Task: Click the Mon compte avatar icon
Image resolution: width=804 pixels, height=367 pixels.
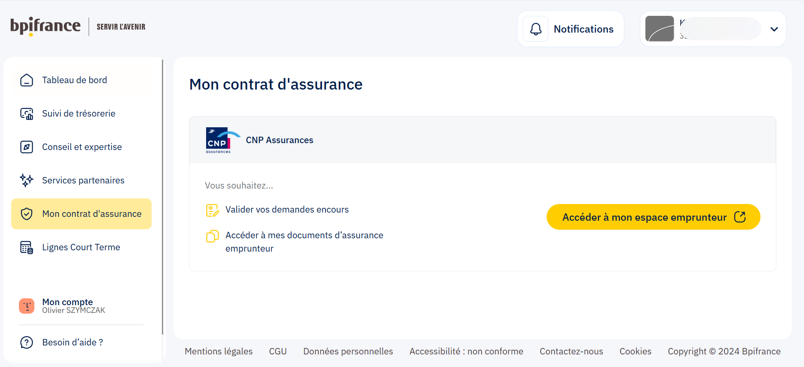Action: coord(27,306)
